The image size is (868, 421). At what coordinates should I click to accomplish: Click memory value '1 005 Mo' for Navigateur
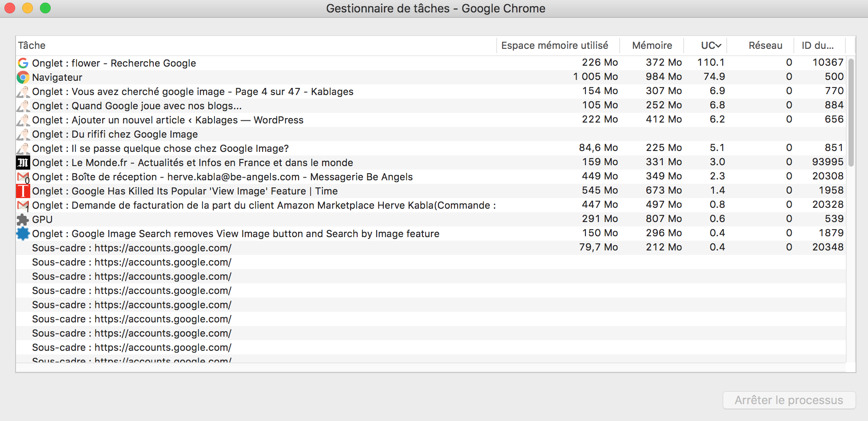coord(595,76)
